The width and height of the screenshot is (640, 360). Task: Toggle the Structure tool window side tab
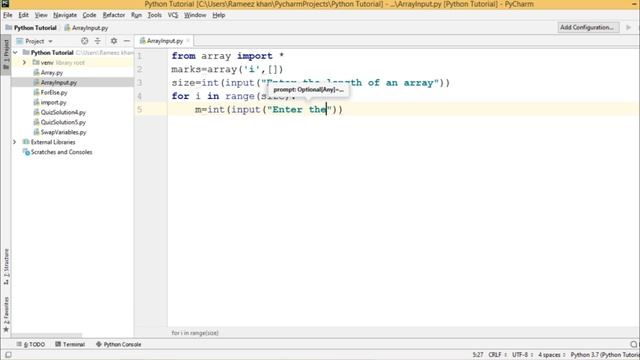click(6, 266)
